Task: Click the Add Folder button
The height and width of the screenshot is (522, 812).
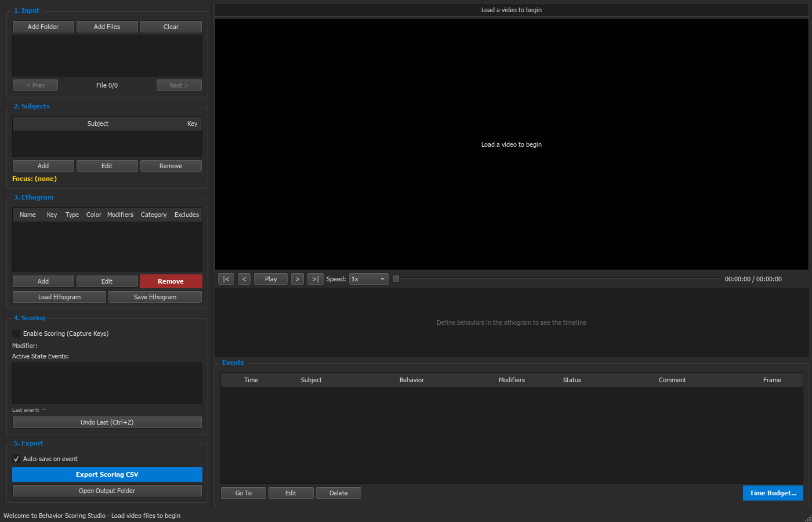Action: [x=43, y=27]
